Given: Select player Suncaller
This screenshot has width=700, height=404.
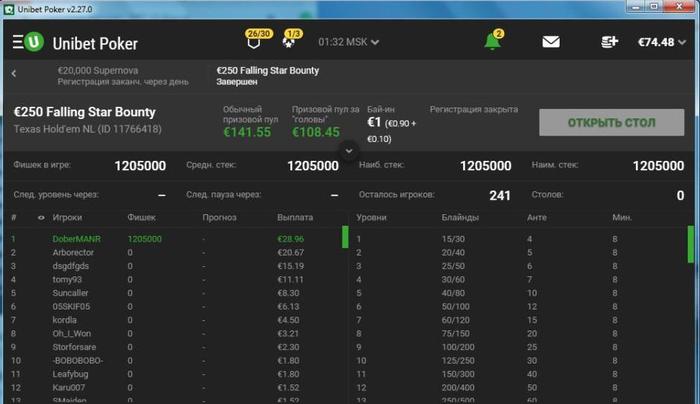Looking at the screenshot, I should (70, 293).
